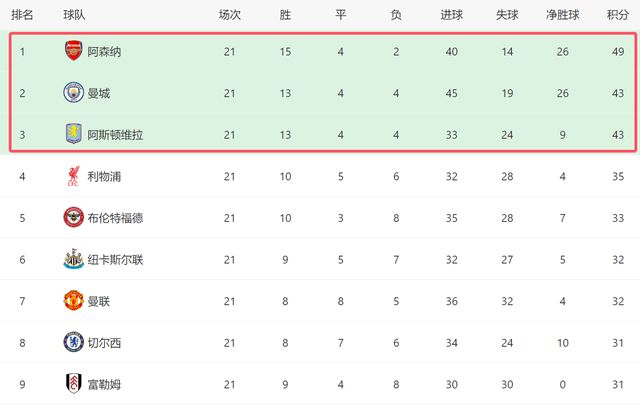Viewport: 640px width, 405px height.
Task: Open the Brentford bee crest icon
Action: tap(73, 218)
